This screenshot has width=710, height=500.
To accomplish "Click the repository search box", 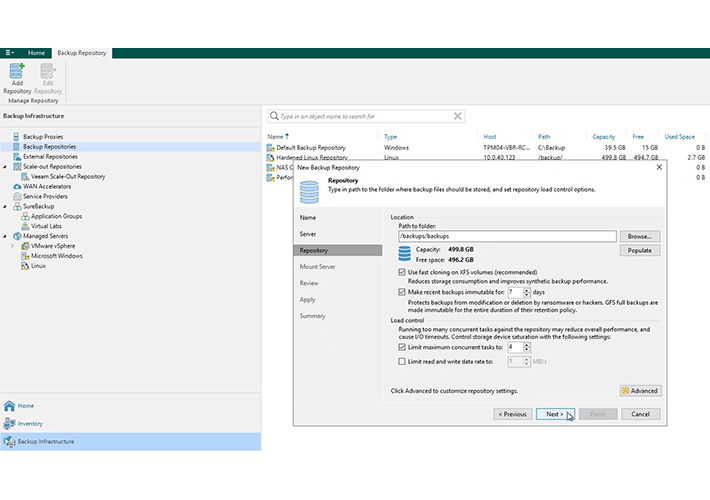I will [x=366, y=116].
